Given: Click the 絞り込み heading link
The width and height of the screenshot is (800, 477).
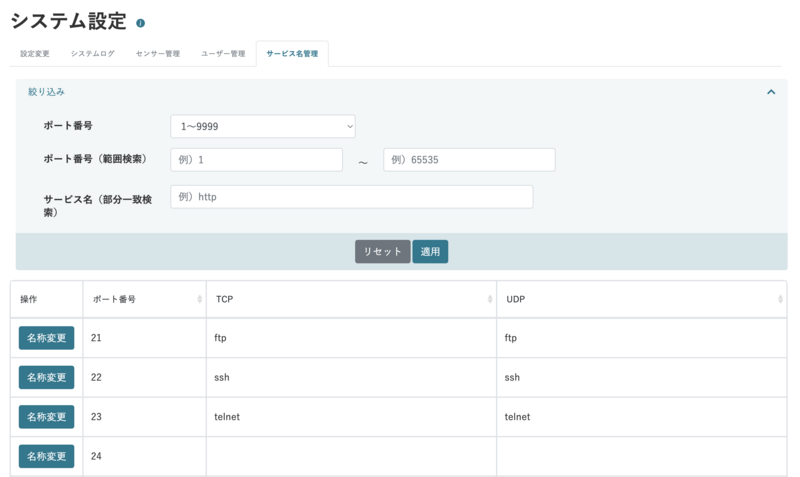Looking at the screenshot, I should tap(46, 92).
